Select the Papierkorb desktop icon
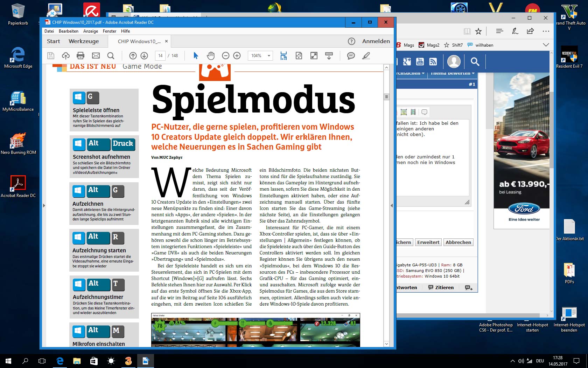The height and width of the screenshot is (368, 588). click(18, 15)
